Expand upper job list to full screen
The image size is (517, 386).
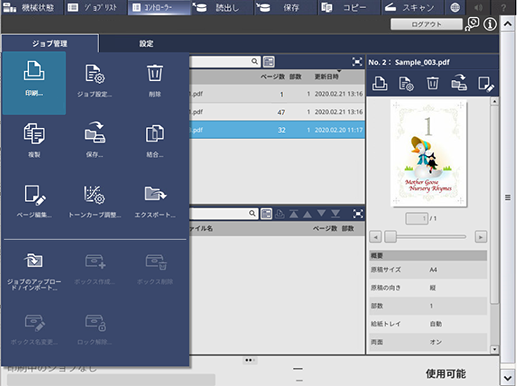point(357,62)
